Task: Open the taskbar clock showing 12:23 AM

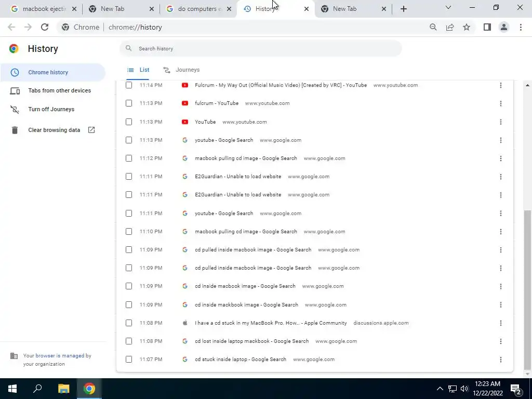Action: click(487, 389)
